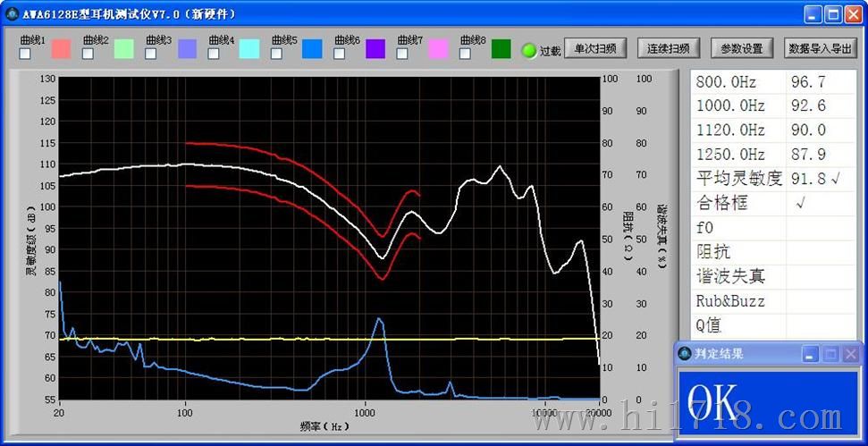Enable the 曲线6 checkbox

click(x=340, y=54)
